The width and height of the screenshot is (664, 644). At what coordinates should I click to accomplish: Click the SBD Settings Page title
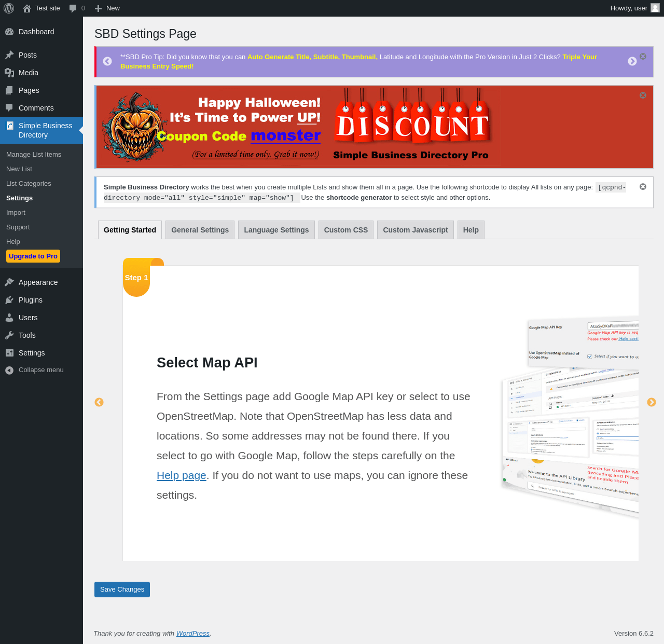pyautogui.click(x=145, y=34)
